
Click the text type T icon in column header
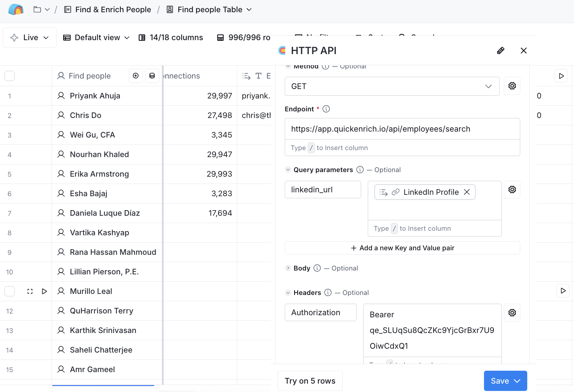[x=259, y=76]
